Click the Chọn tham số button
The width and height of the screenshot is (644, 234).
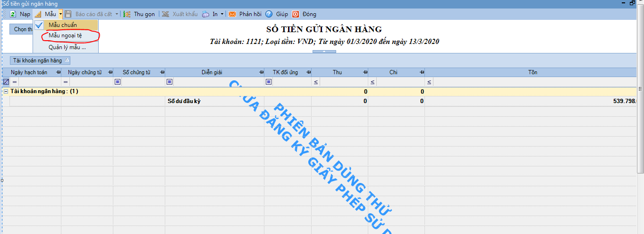click(x=22, y=29)
